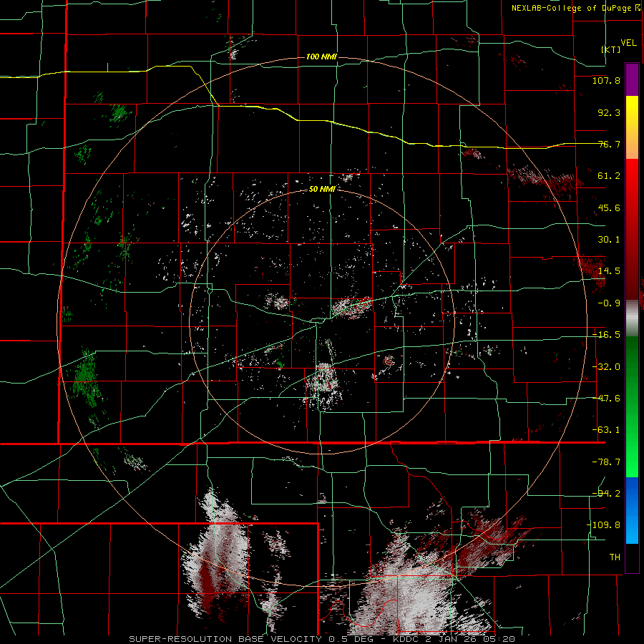Pick the yellow segment of velocity color bar
Image resolution: width=644 pixels, height=644 pixels.
[632, 127]
